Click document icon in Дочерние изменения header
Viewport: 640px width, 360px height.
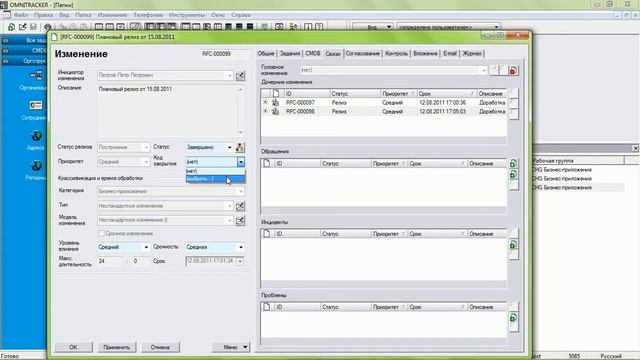point(276,93)
